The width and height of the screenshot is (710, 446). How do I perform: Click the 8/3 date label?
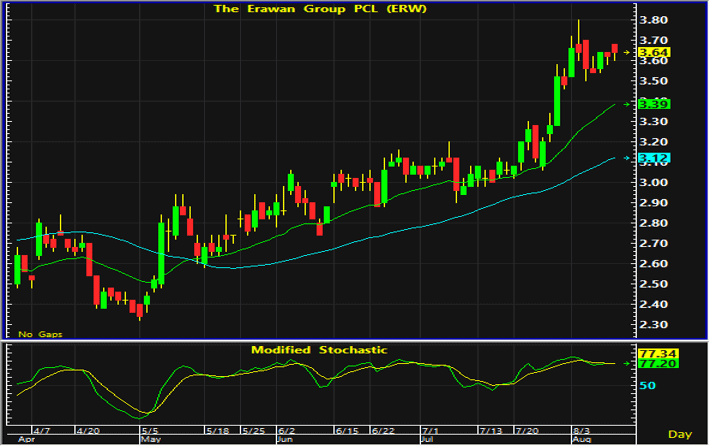click(x=581, y=431)
